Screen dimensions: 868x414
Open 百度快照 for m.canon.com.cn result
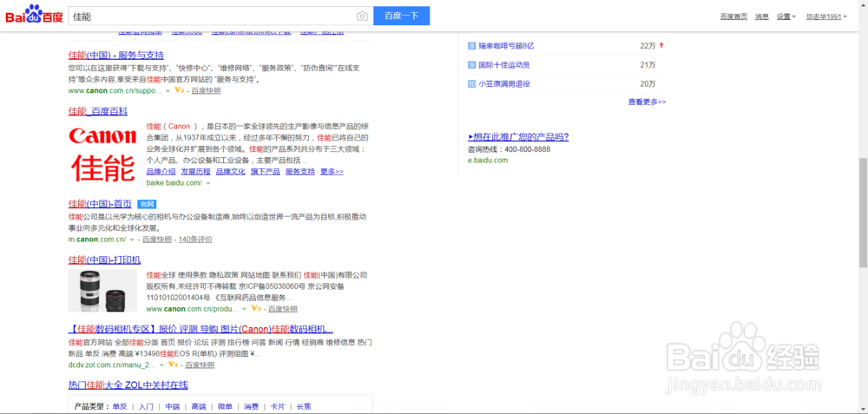click(x=157, y=240)
